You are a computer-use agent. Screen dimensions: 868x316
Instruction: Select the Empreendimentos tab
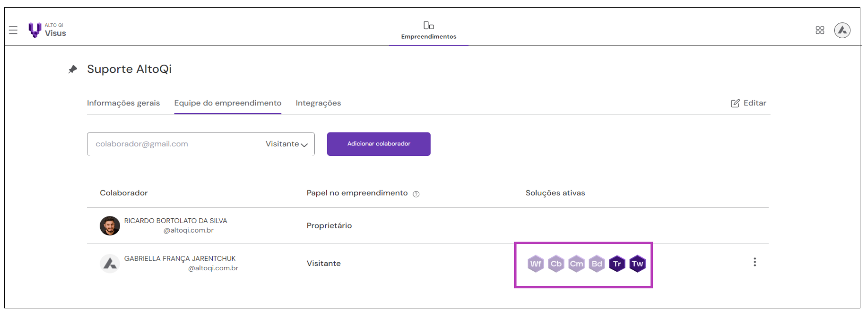[x=428, y=30]
